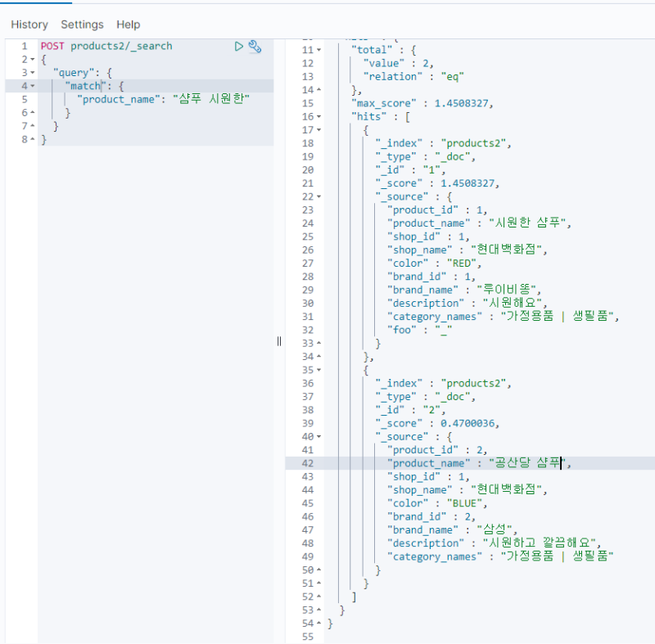Open the Settings menu
Image resolution: width=655 pixels, height=644 pixels.
82,25
